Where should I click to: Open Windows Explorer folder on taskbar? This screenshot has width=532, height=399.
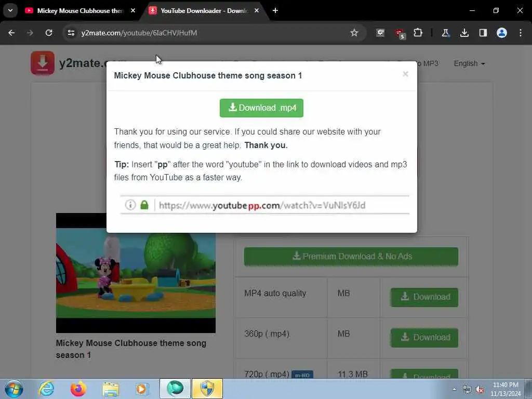click(111, 389)
